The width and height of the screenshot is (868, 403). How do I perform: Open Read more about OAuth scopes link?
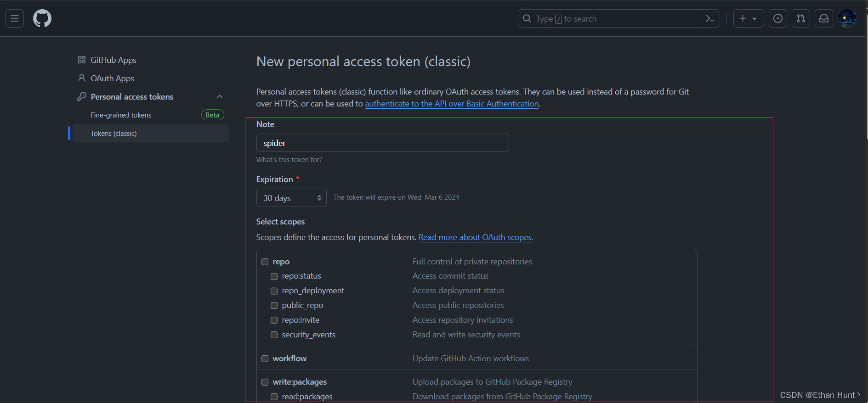click(x=476, y=238)
